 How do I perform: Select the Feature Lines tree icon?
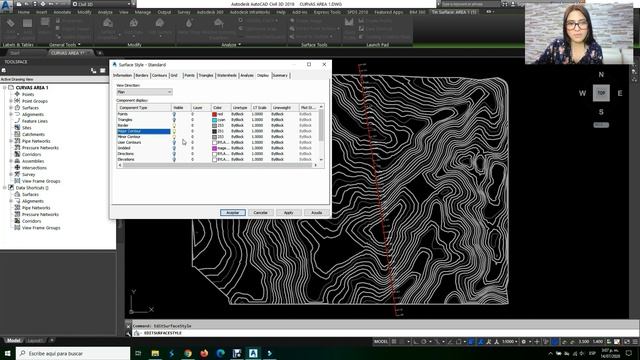pos(17,121)
